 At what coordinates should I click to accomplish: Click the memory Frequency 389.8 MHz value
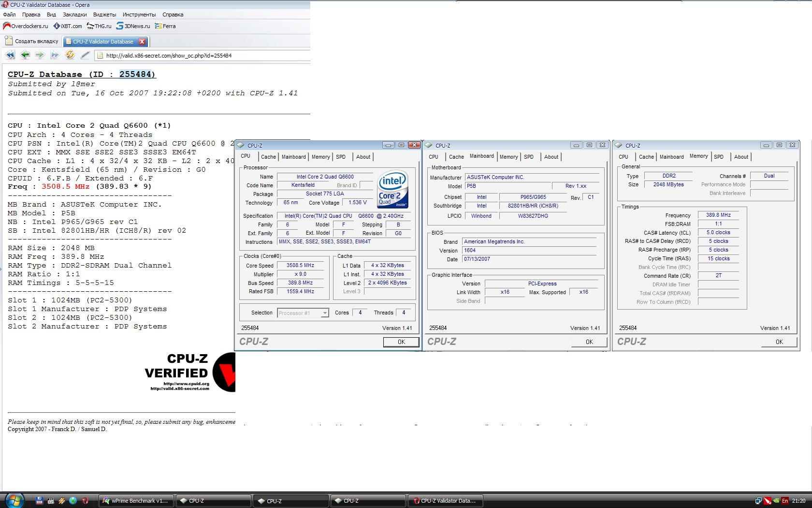(718, 215)
